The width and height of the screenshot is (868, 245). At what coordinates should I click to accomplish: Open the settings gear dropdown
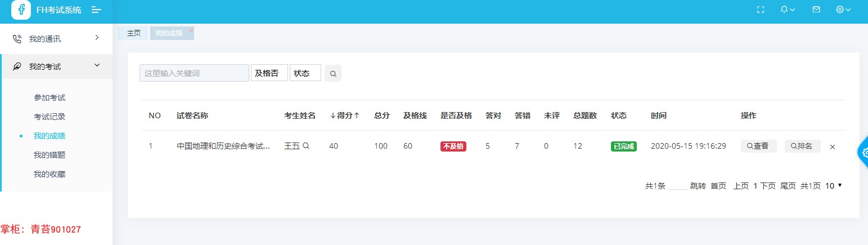(843, 10)
